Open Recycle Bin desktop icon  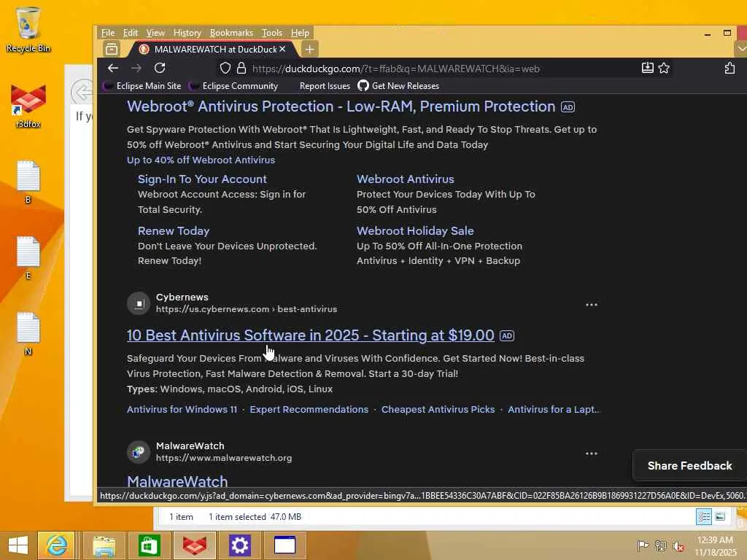pyautogui.click(x=28, y=28)
